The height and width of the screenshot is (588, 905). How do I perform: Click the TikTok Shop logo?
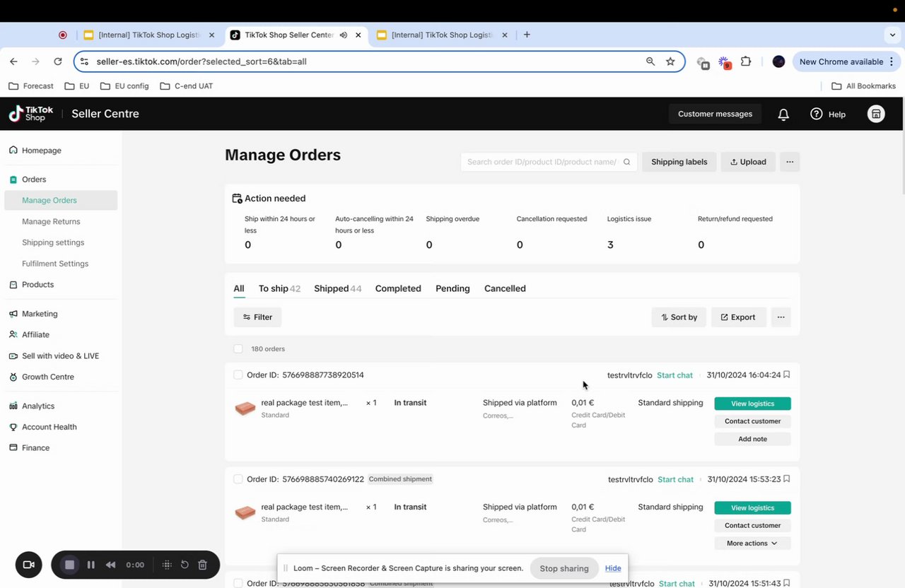click(31, 114)
